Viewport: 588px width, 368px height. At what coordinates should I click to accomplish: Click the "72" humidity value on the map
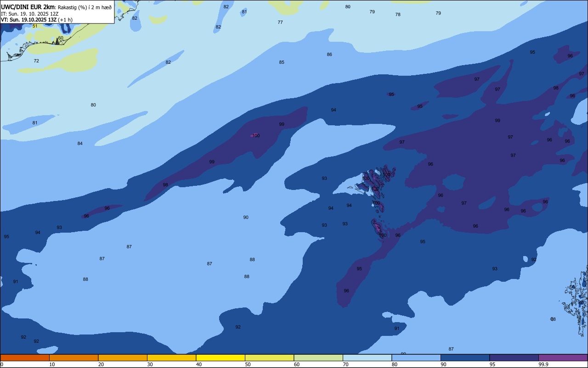[36, 61]
